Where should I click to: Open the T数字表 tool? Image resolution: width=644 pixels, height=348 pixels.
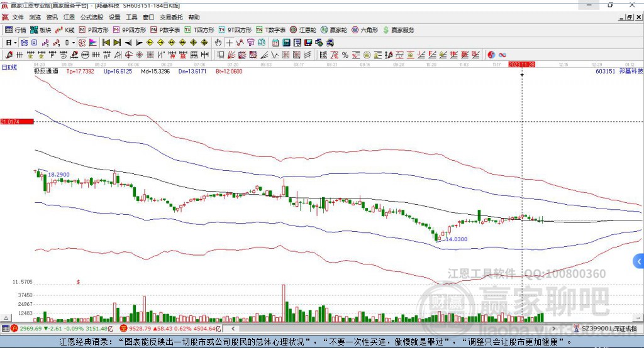coord(270,30)
